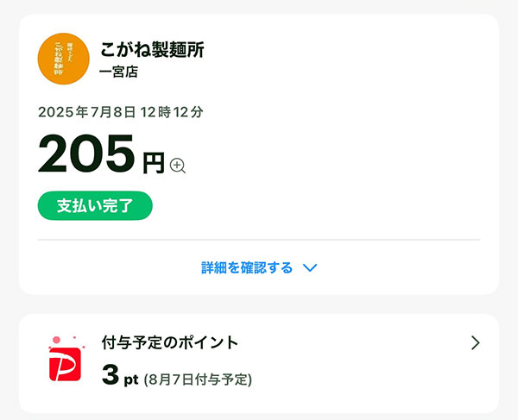518x420 pixels.
Task: Tap the orange こがね製麺所 store logo
Action: pyautogui.click(x=63, y=59)
